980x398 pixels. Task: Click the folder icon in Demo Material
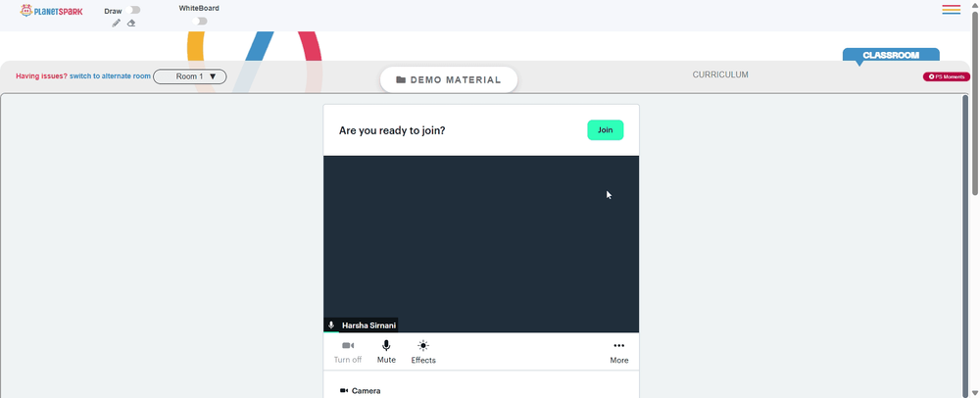(x=401, y=80)
